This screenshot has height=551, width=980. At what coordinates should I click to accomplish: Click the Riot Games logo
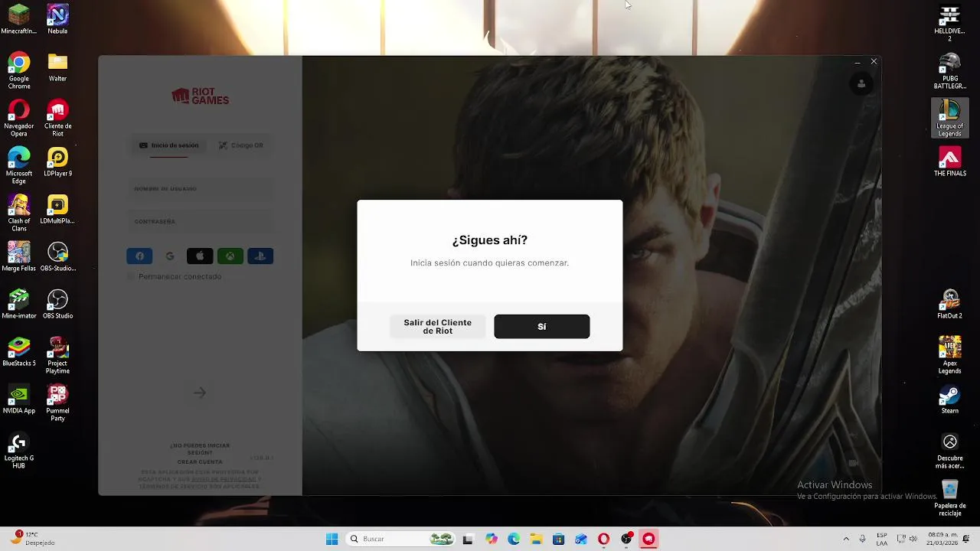(x=200, y=96)
